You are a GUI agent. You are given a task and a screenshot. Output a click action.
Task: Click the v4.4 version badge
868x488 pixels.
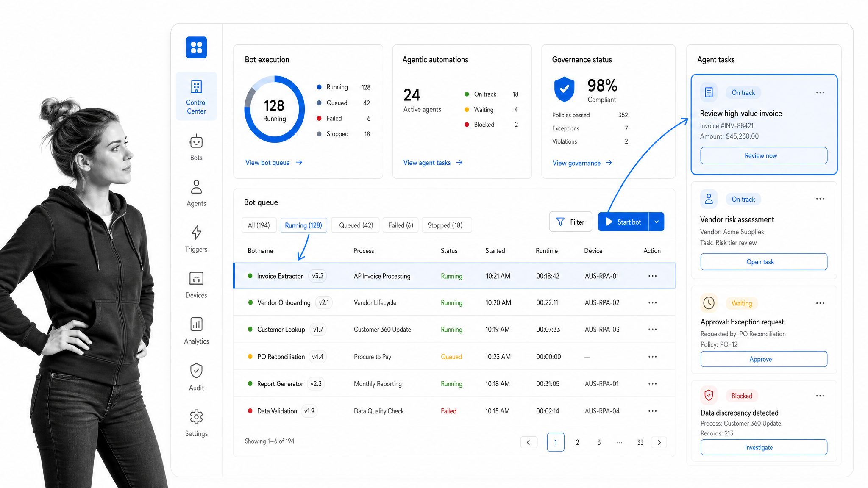point(318,357)
